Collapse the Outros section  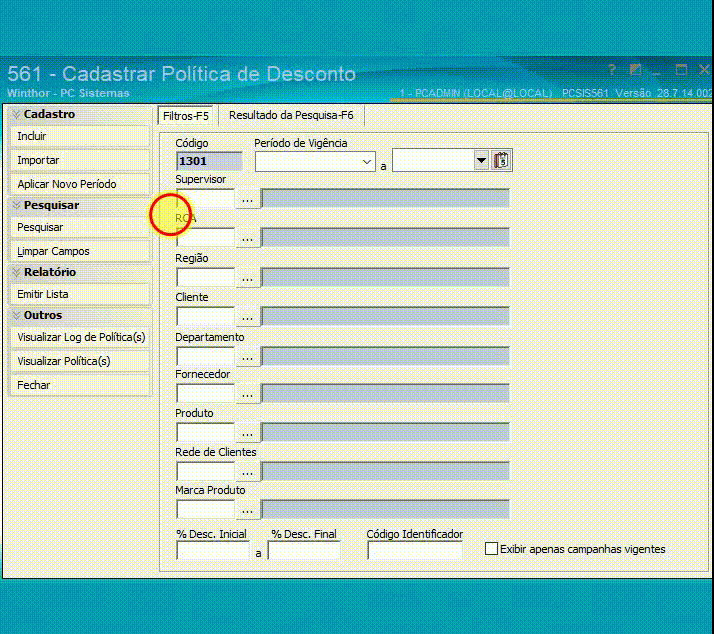point(16,315)
